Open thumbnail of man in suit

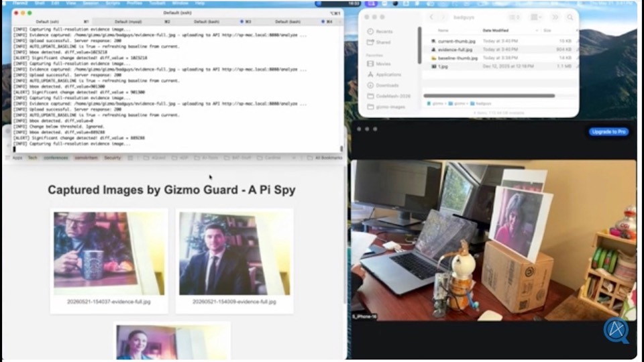coord(234,253)
